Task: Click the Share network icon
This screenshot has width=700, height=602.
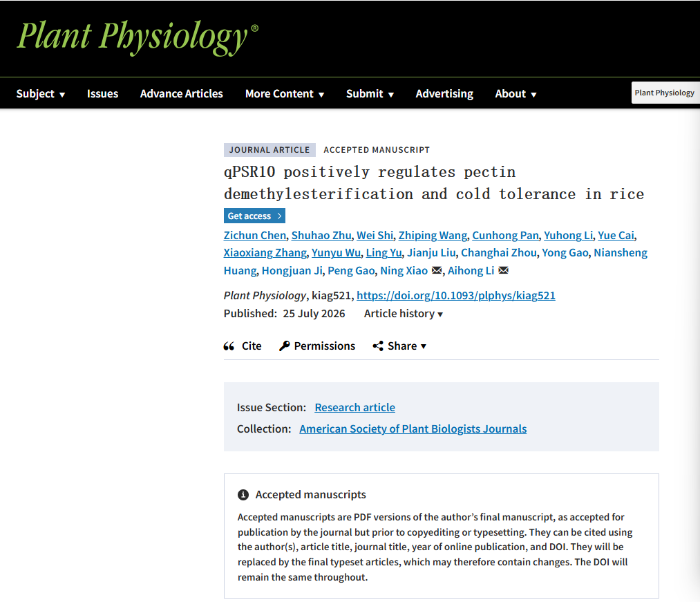Action: (x=378, y=346)
